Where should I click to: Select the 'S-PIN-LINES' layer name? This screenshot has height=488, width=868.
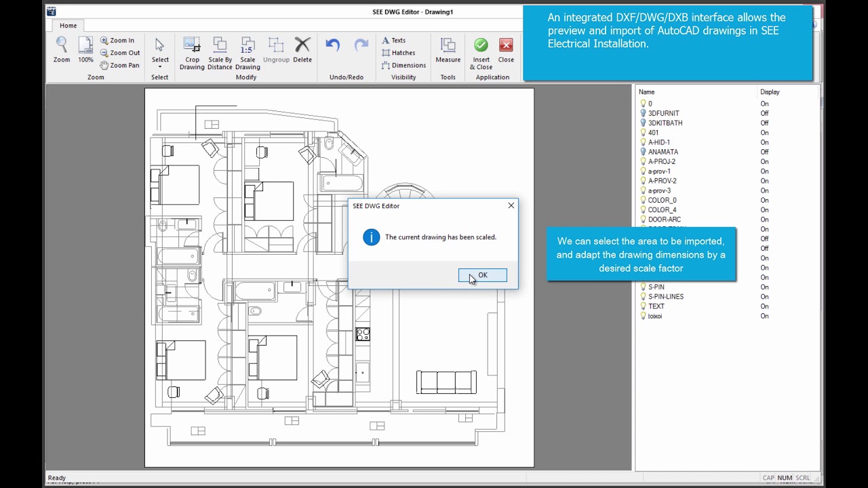click(x=666, y=296)
